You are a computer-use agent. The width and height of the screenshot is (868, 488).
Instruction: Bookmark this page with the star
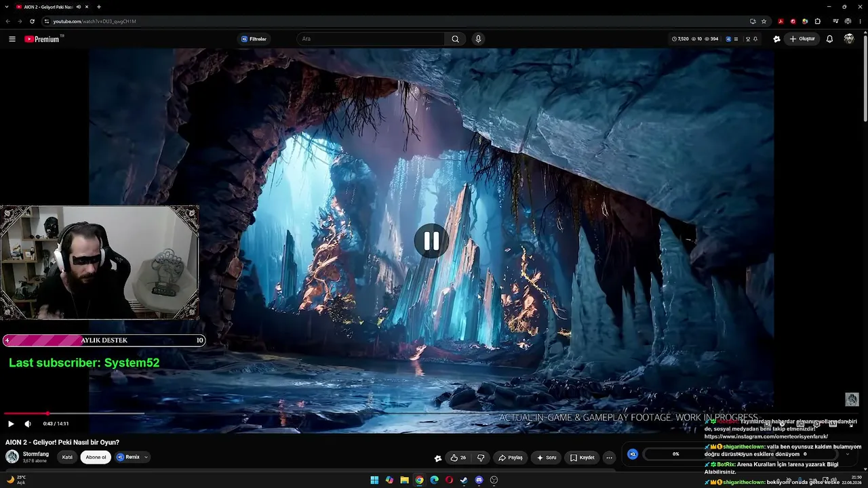[764, 21]
